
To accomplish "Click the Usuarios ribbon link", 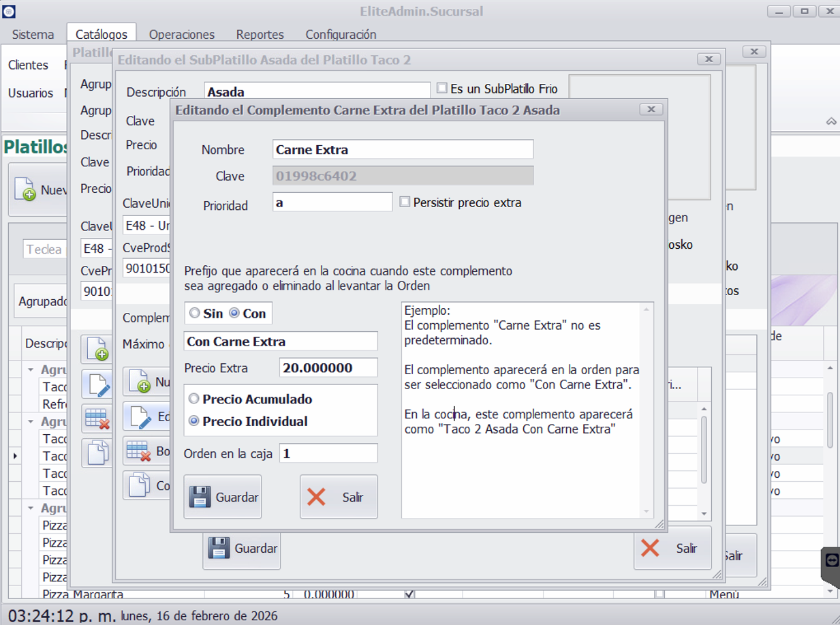I will click(x=31, y=93).
